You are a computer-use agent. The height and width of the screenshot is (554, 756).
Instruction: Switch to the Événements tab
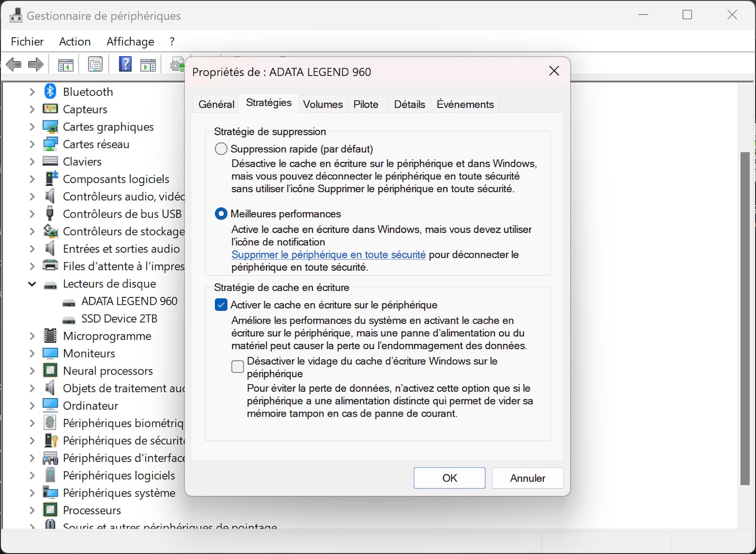tap(465, 104)
